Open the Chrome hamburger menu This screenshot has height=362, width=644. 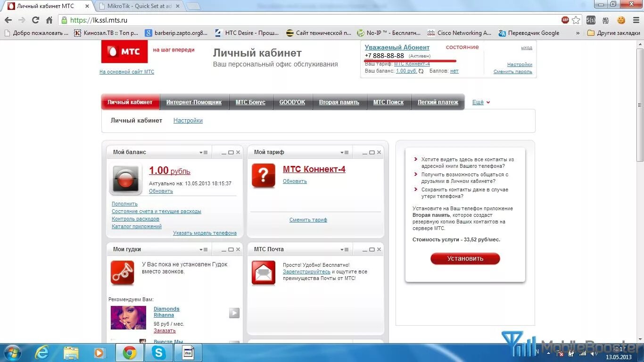tap(636, 20)
